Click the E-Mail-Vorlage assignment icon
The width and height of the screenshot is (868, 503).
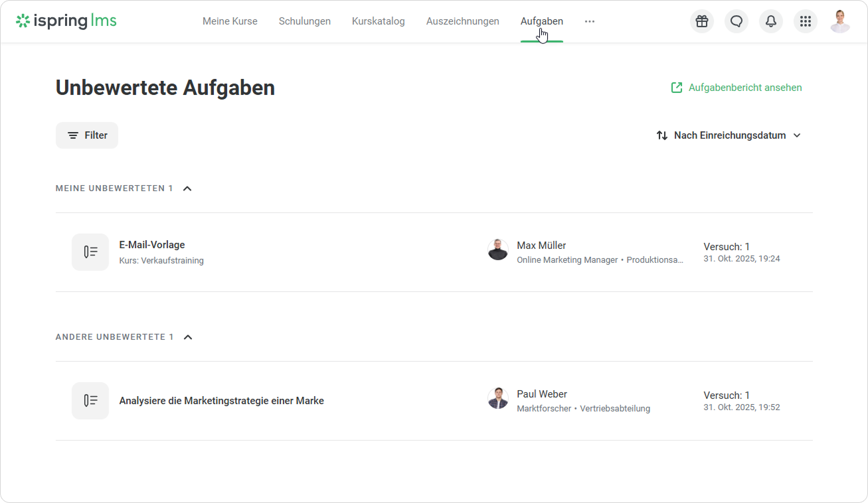pos(90,252)
